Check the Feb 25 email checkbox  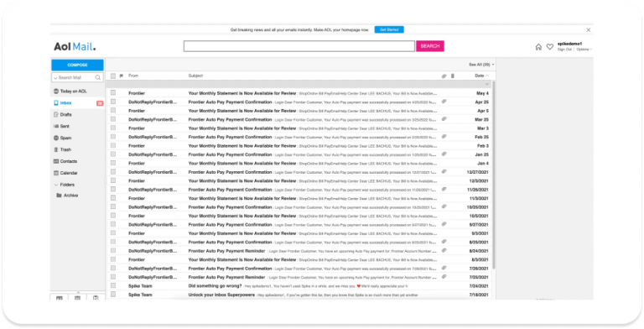[113, 137]
